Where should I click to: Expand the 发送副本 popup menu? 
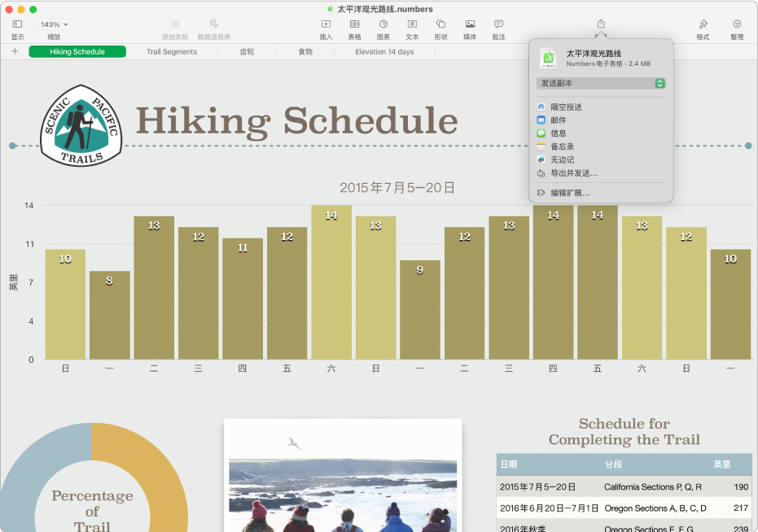(601, 83)
